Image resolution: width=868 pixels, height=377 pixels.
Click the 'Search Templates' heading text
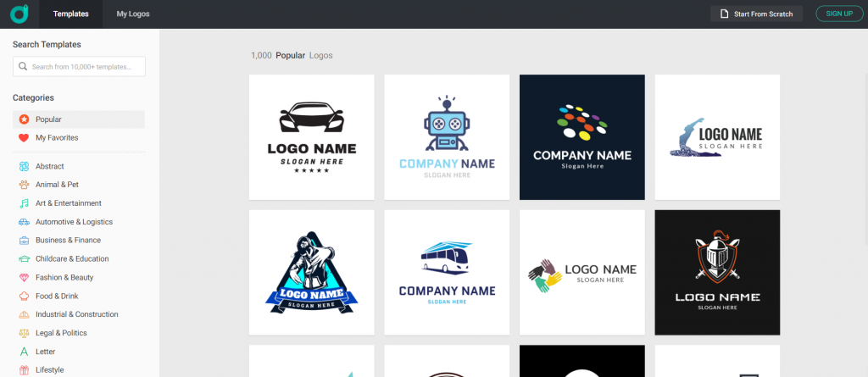(47, 44)
